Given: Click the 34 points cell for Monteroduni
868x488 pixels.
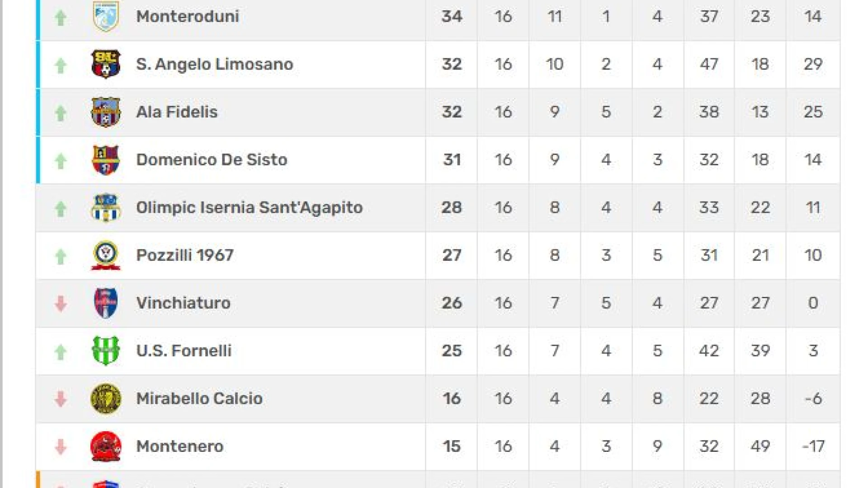Looking at the screenshot, I should click(x=452, y=16).
